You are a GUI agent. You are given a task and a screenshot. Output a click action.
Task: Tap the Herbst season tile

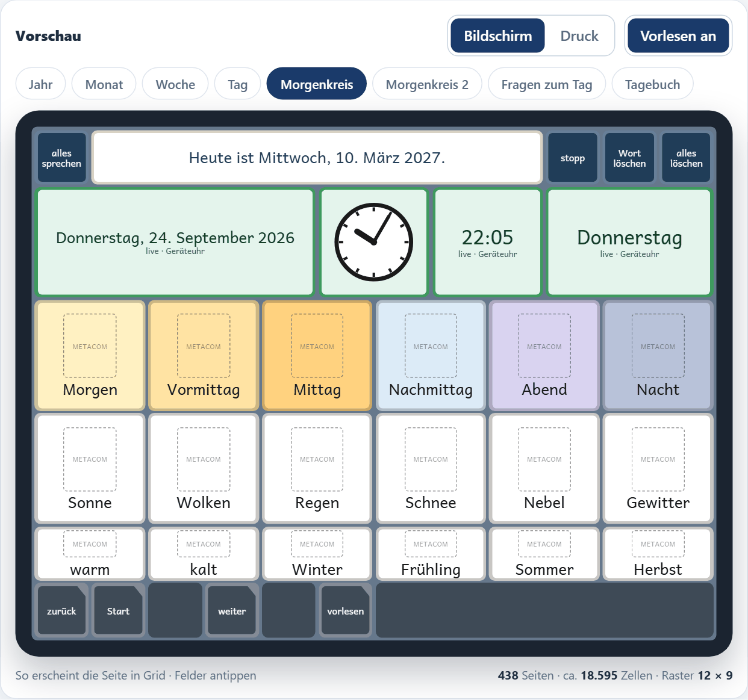(658, 554)
